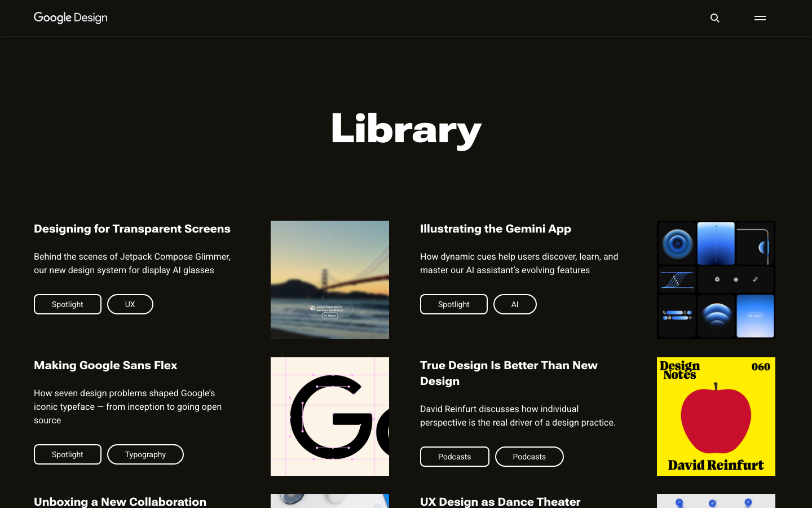Screen dimensions: 812x508
Task: Select Spotlight tag under Gemini App article
Action: tap(454, 304)
